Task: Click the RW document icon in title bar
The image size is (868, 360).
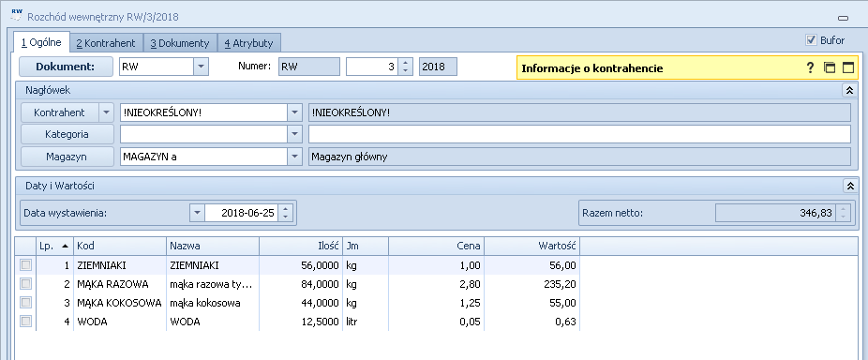Action: [17, 14]
